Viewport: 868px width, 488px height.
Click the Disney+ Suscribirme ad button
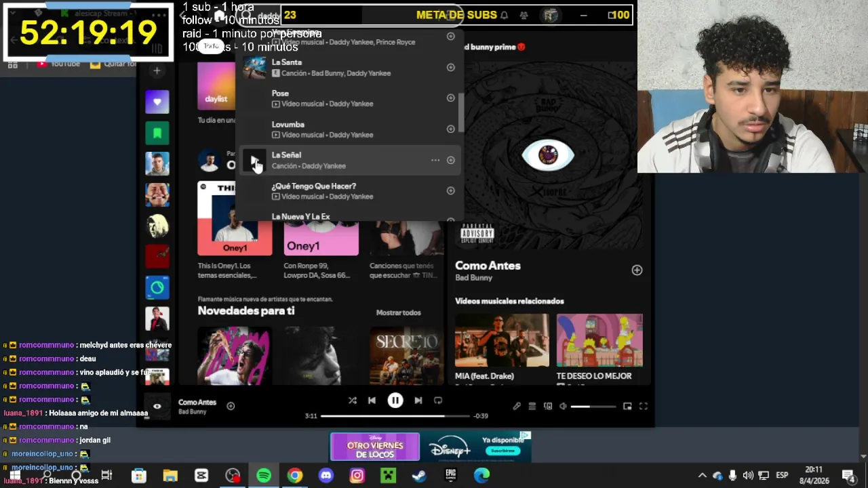[x=502, y=451]
